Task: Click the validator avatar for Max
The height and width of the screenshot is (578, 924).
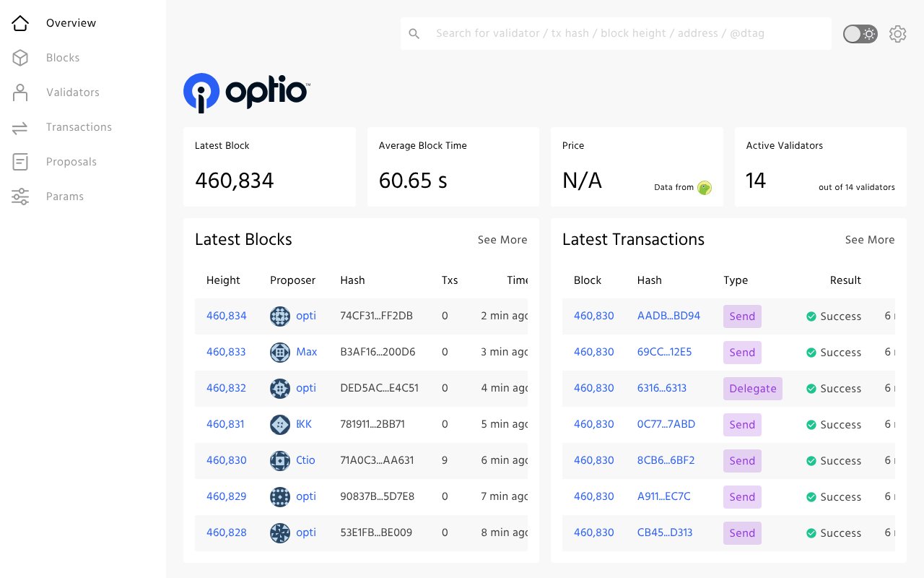Action: [x=279, y=353]
